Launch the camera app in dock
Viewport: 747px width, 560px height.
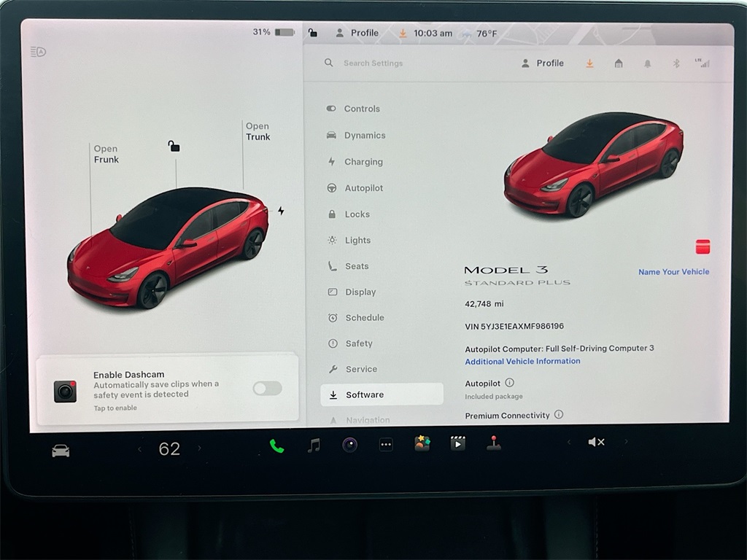pos(350,445)
